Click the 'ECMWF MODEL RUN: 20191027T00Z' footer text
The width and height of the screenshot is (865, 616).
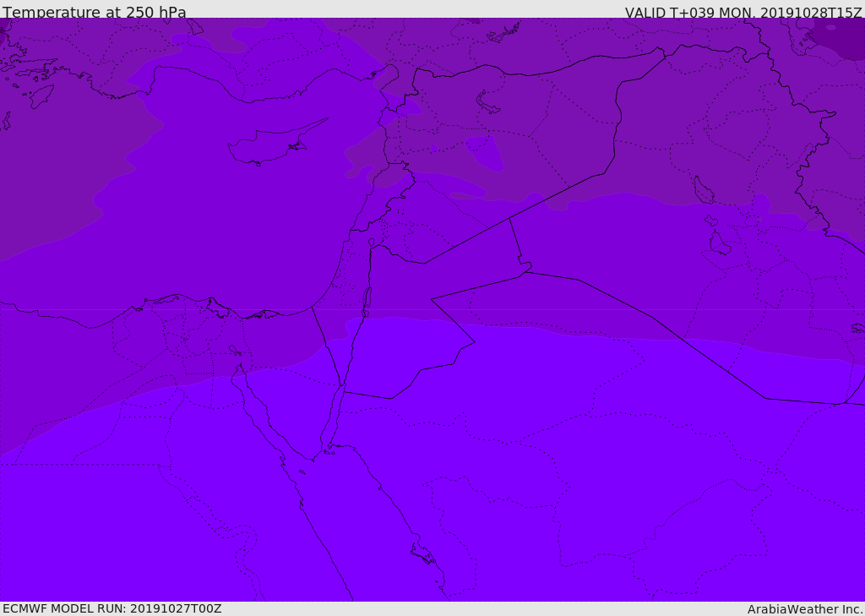click(112, 608)
